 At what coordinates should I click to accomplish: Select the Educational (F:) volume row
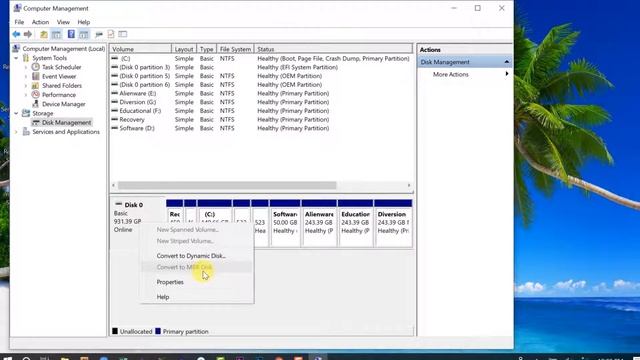tap(261, 111)
